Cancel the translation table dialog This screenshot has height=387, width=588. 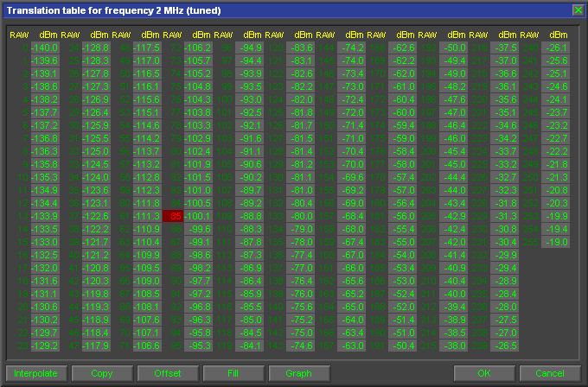tap(550, 373)
